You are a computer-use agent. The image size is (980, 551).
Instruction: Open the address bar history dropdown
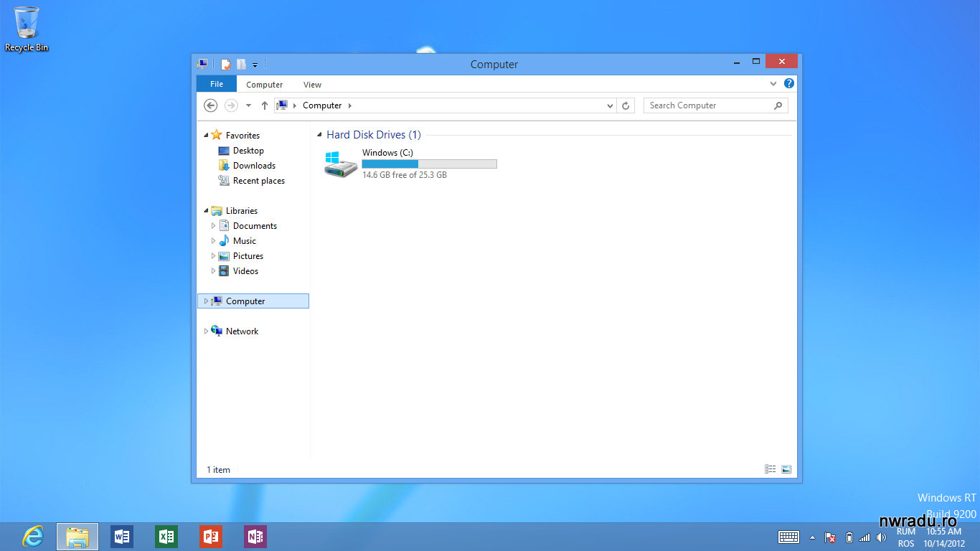pyautogui.click(x=610, y=105)
